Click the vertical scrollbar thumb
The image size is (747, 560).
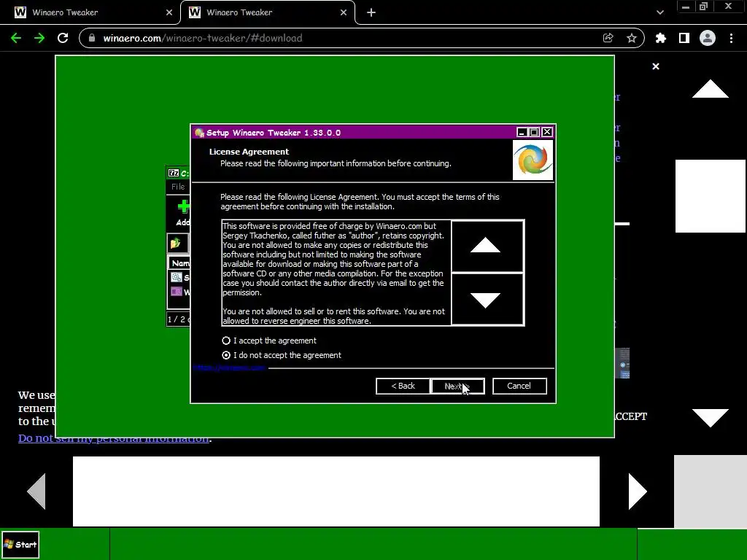[711, 195]
